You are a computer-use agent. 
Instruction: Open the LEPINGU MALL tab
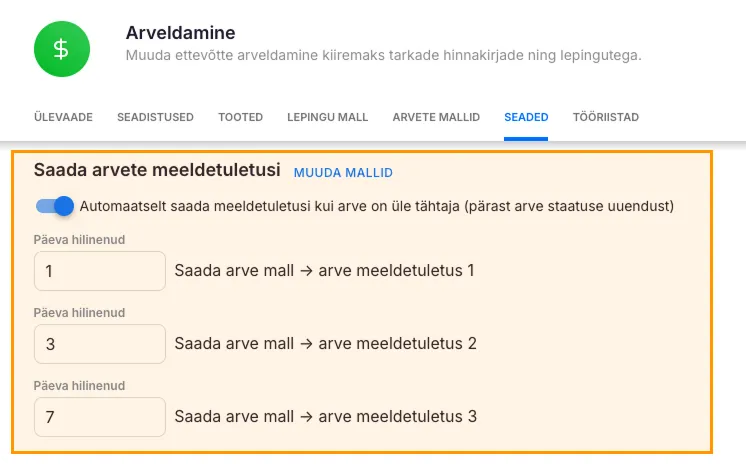(328, 117)
